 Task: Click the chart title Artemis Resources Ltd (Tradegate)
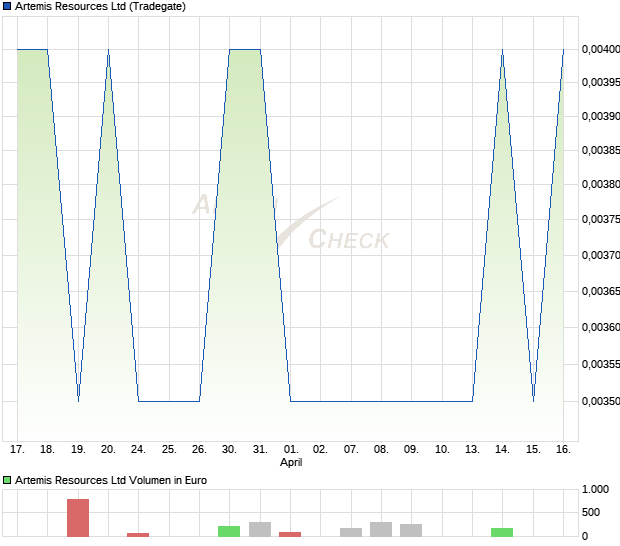[100, 6]
